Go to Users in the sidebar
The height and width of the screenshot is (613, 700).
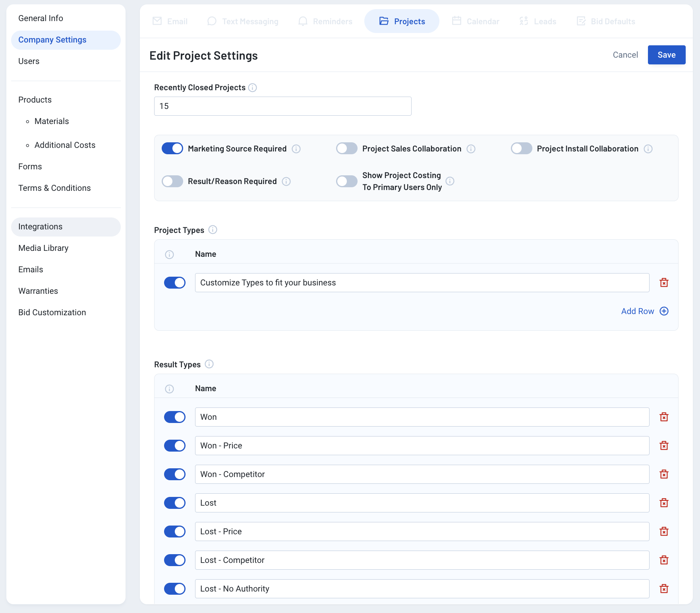click(29, 61)
